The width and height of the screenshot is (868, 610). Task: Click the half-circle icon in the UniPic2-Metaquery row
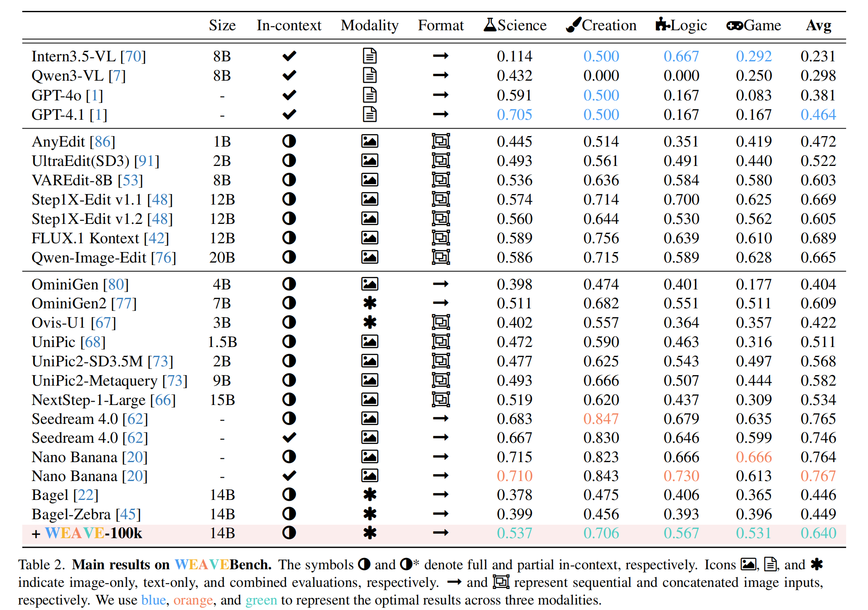(x=289, y=380)
